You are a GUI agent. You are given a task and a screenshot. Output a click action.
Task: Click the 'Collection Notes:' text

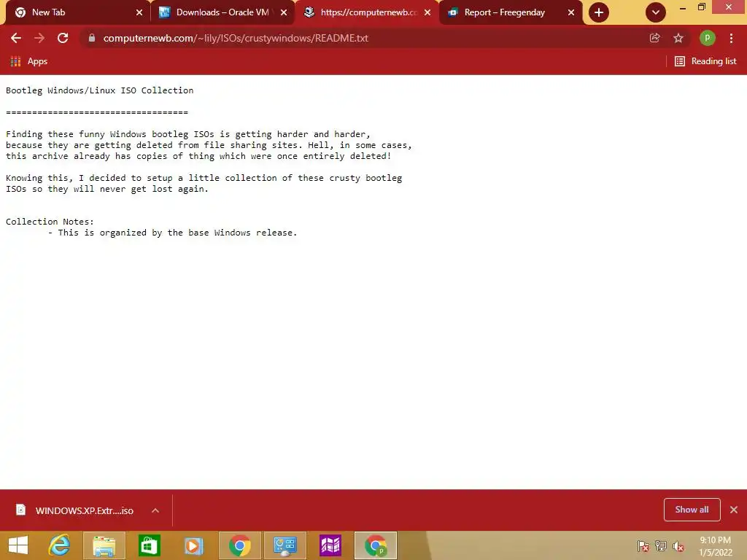coord(50,222)
